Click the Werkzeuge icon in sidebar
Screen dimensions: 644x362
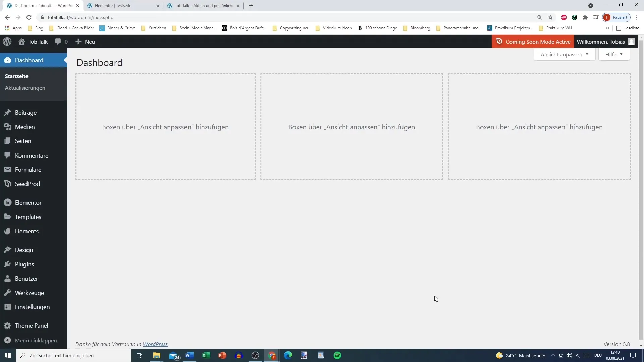(7, 293)
